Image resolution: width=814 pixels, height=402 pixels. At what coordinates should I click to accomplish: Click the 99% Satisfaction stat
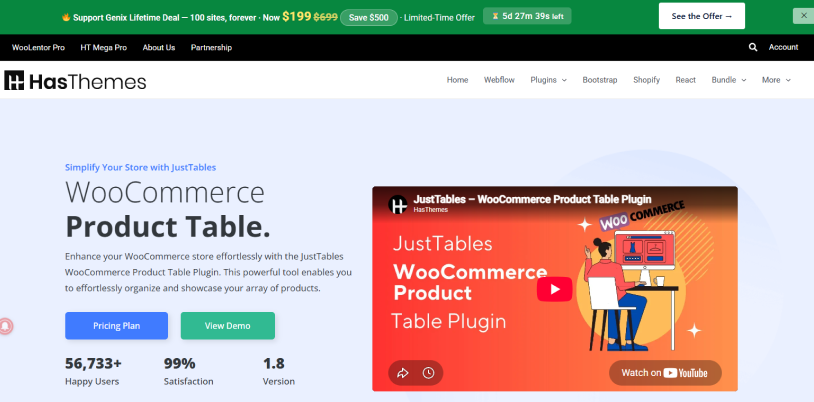tap(188, 371)
